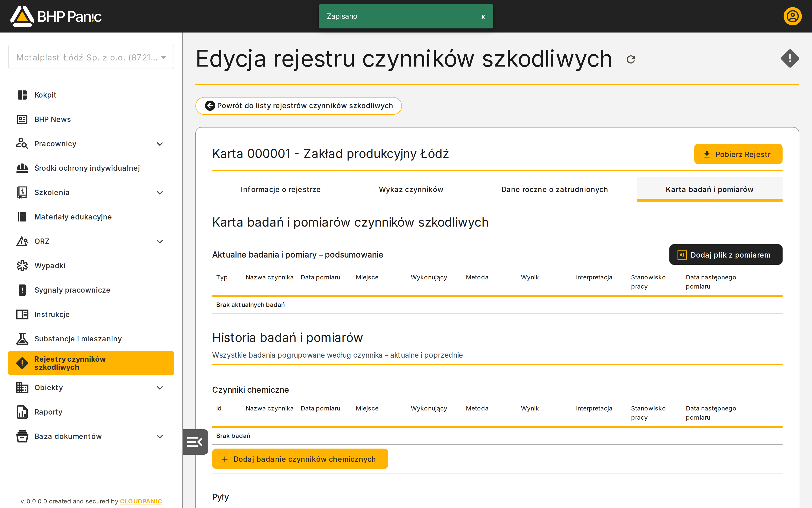This screenshot has width=812, height=508.
Task: Expand the Pracownicy submenu chevron
Action: click(160, 144)
